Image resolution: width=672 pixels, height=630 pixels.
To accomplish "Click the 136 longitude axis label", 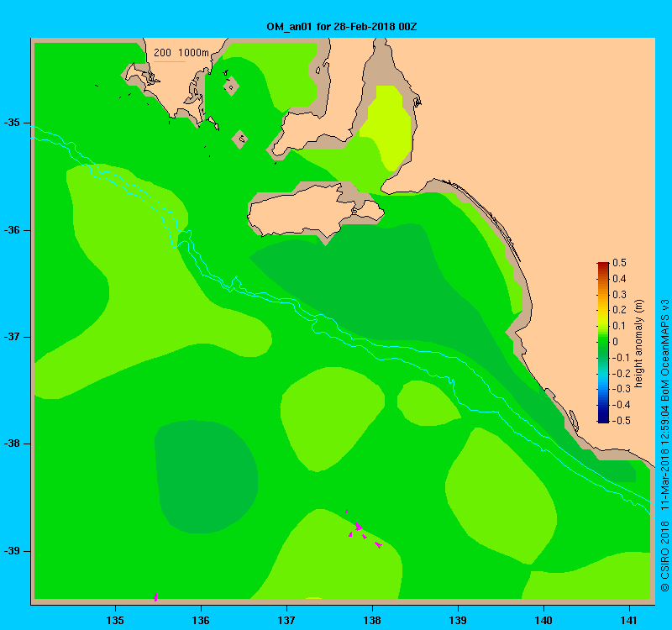I will [201, 620].
